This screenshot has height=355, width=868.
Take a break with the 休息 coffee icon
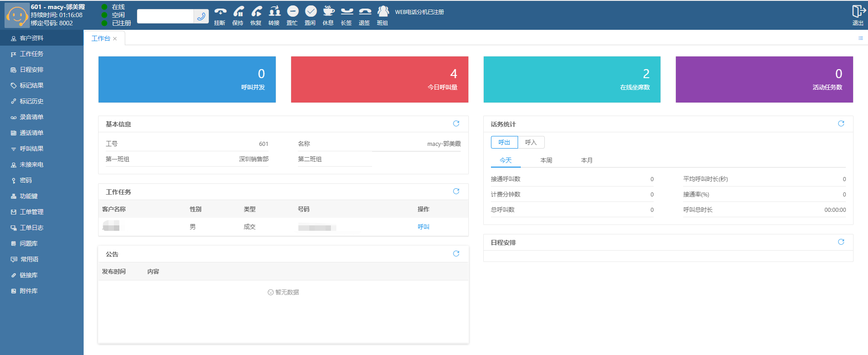pyautogui.click(x=329, y=12)
